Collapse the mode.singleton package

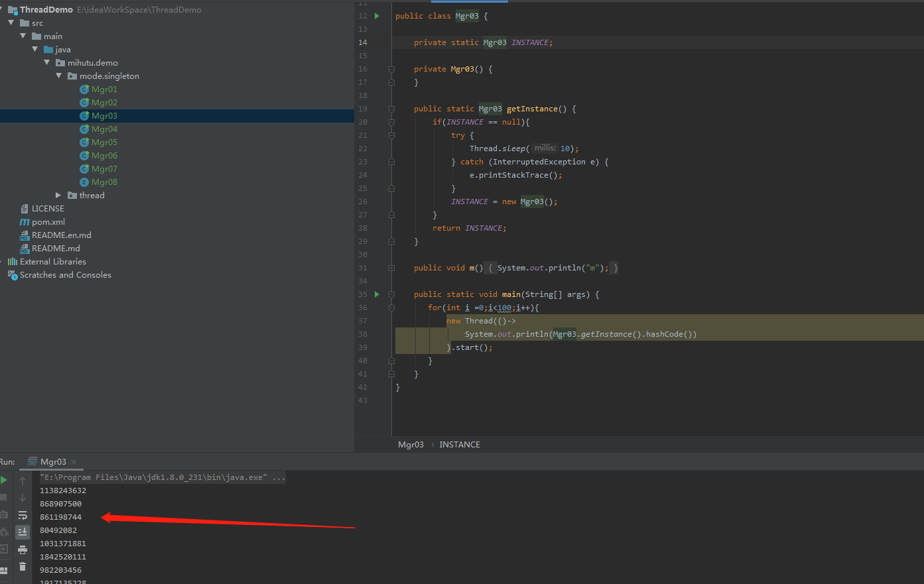59,76
